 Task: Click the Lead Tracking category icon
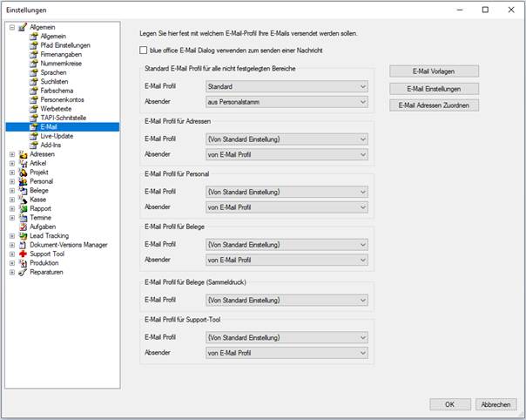(23, 236)
